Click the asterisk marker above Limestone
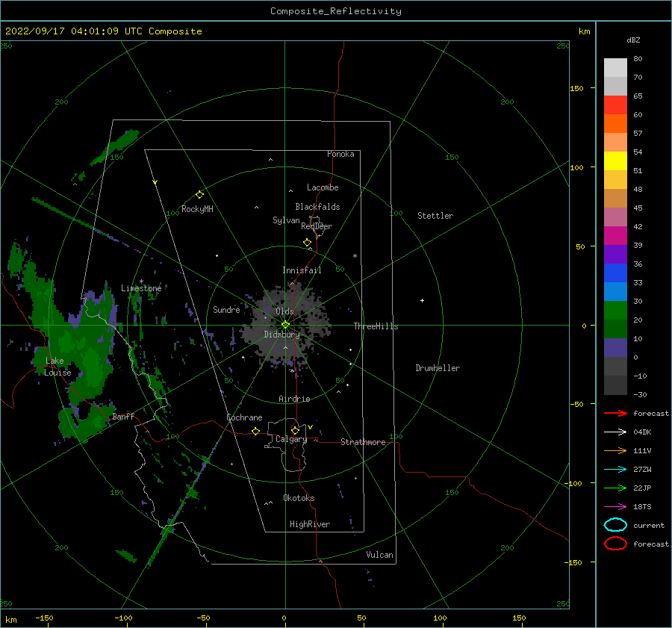The image size is (672, 628). tap(141, 282)
